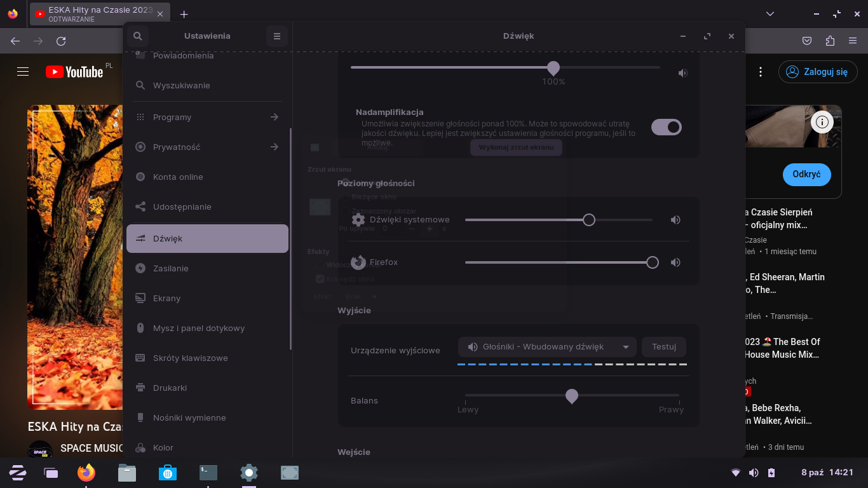Open Udostępnianie settings
This screenshot has height=488, width=868.
pyautogui.click(x=208, y=207)
